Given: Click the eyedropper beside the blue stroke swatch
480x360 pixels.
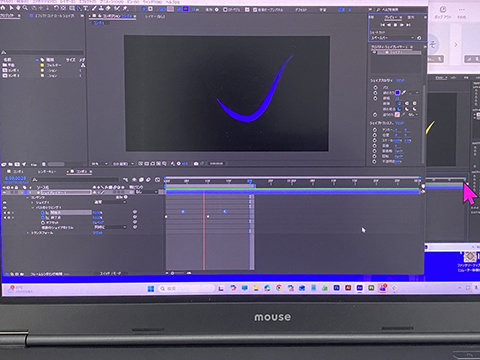Looking at the screenshot, I should coord(404,92).
